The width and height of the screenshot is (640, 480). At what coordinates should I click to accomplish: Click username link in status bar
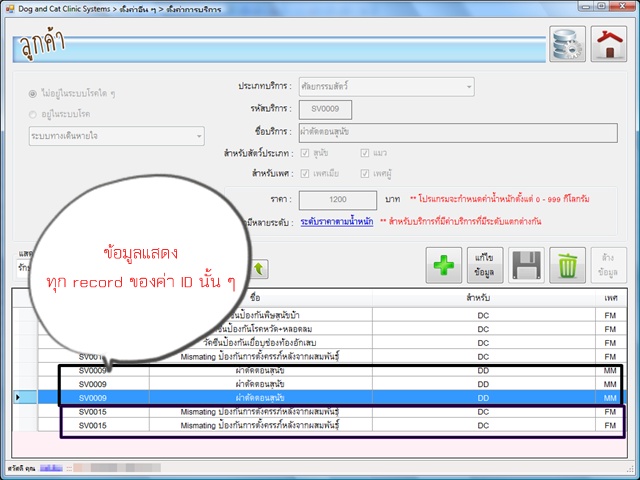point(51,468)
